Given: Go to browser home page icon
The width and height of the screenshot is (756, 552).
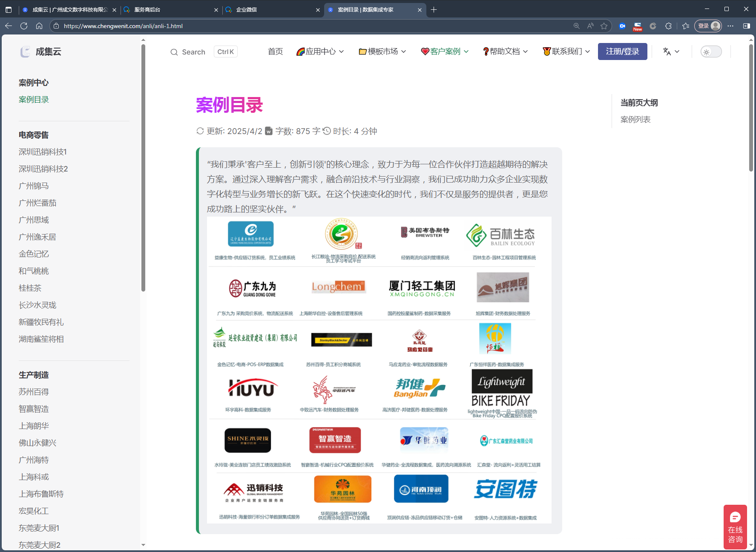Looking at the screenshot, I should 39,26.
